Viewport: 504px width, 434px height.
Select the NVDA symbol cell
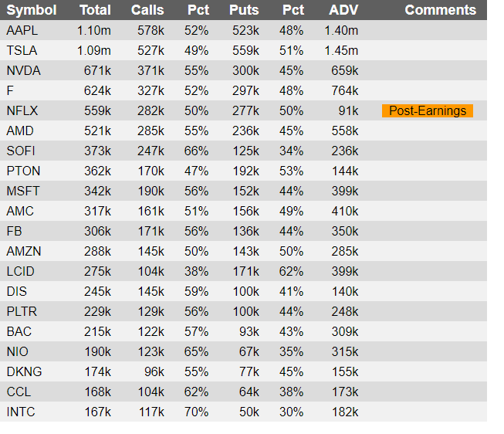click(23, 70)
